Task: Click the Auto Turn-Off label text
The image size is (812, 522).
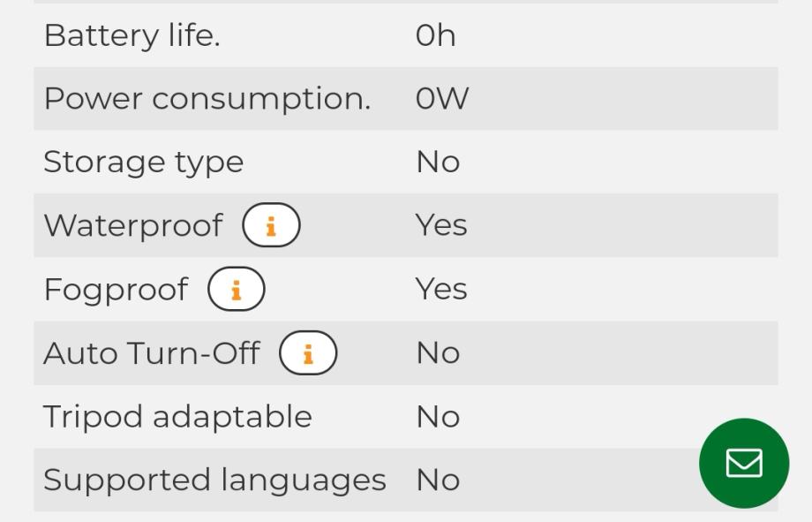Action: coord(151,353)
